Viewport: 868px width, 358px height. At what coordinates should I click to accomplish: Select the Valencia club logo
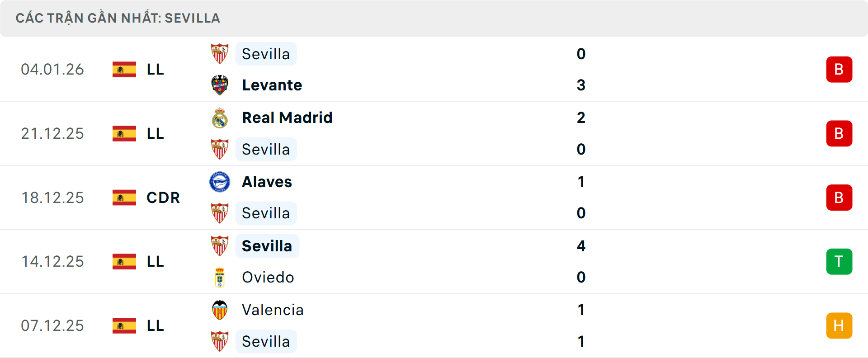[x=220, y=310]
